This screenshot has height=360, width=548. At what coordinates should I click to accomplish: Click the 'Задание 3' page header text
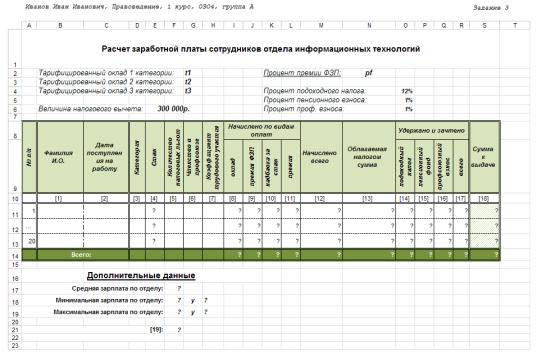click(x=491, y=7)
